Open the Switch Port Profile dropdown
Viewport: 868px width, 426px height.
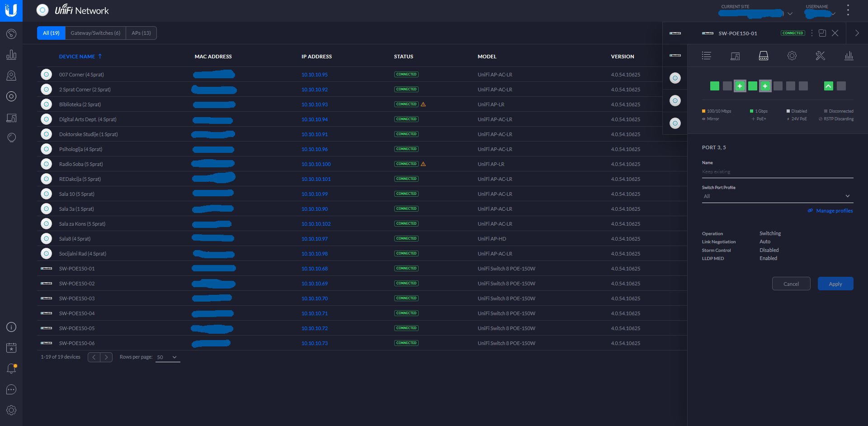pyautogui.click(x=777, y=196)
